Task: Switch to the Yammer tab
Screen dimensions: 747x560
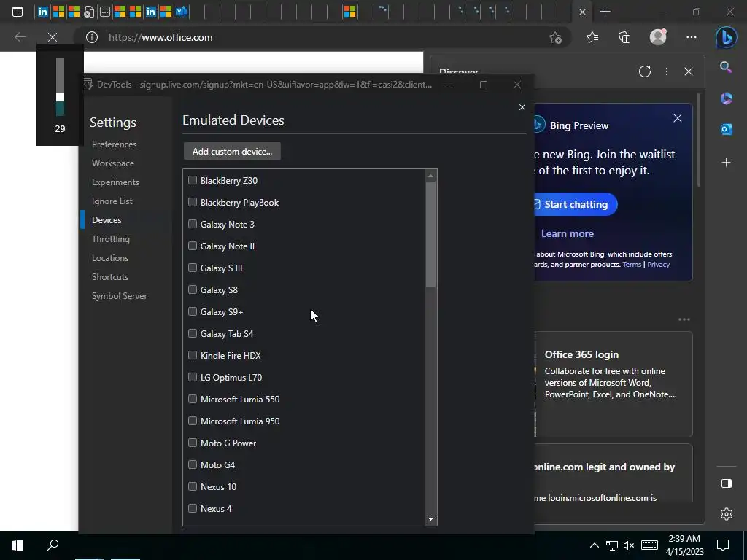Action: pos(181,12)
